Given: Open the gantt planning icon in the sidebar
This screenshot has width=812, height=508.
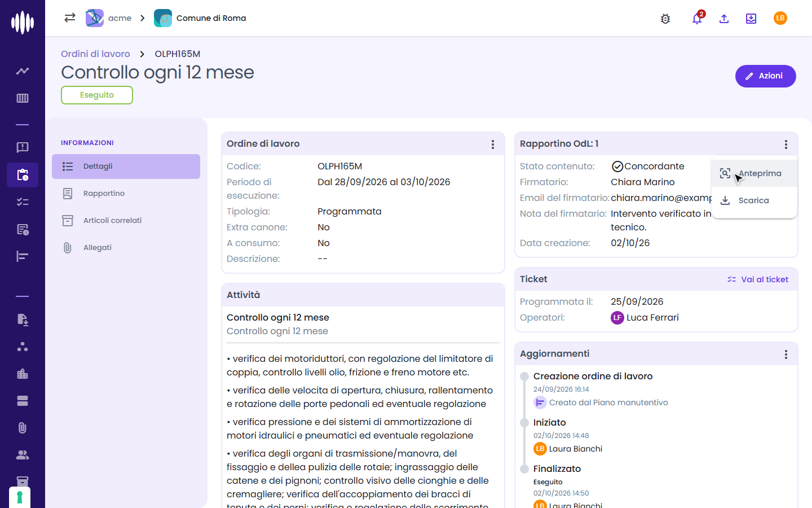Looking at the screenshot, I should coord(23,256).
